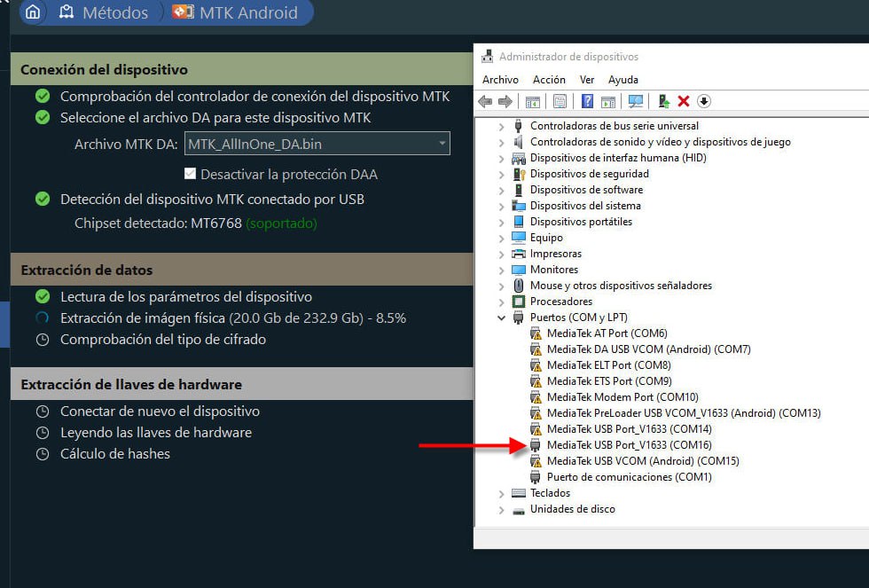Click show/hide console tree toolbar icon

pos(533,101)
